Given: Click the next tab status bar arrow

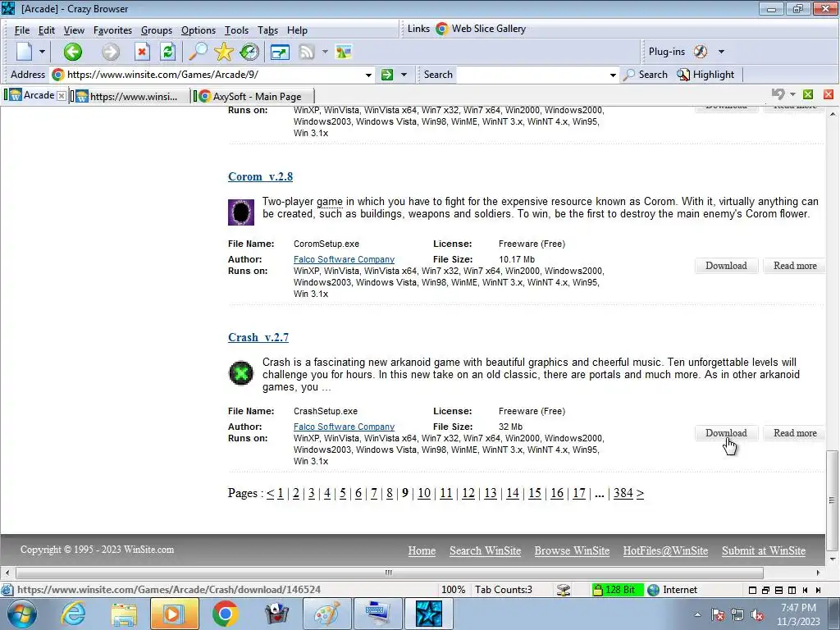Looking at the screenshot, I should click(818, 591).
